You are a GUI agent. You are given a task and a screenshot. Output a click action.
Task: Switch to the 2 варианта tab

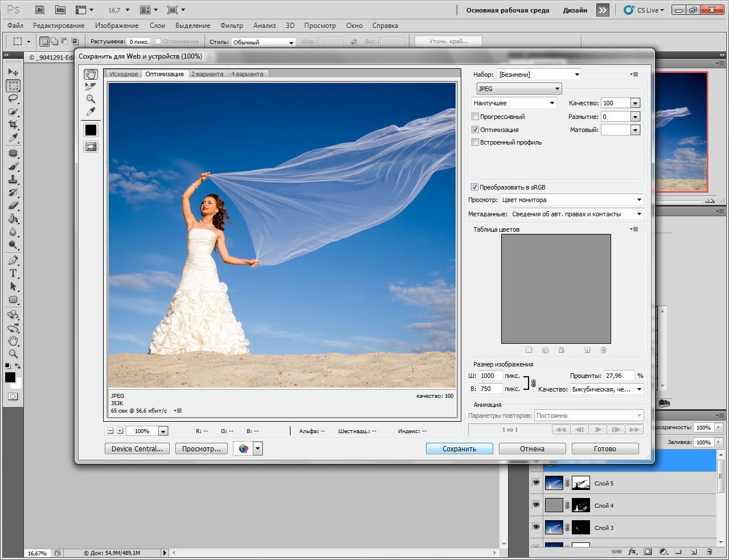coord(207,74)
